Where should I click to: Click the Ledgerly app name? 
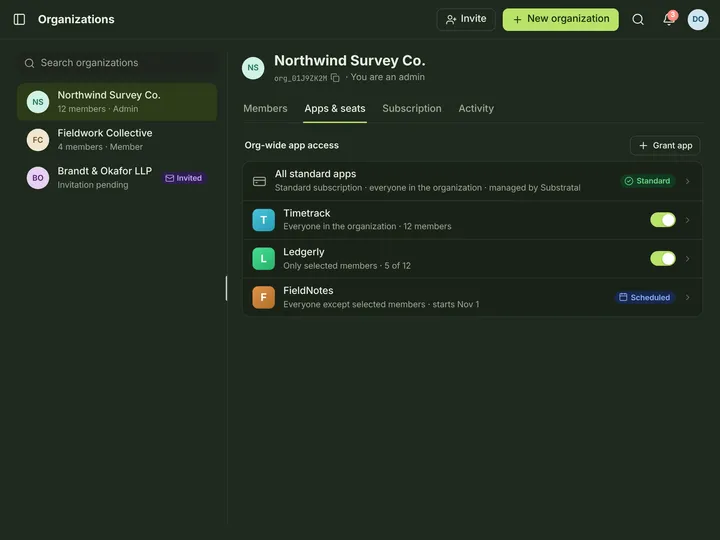click(304, 252)
